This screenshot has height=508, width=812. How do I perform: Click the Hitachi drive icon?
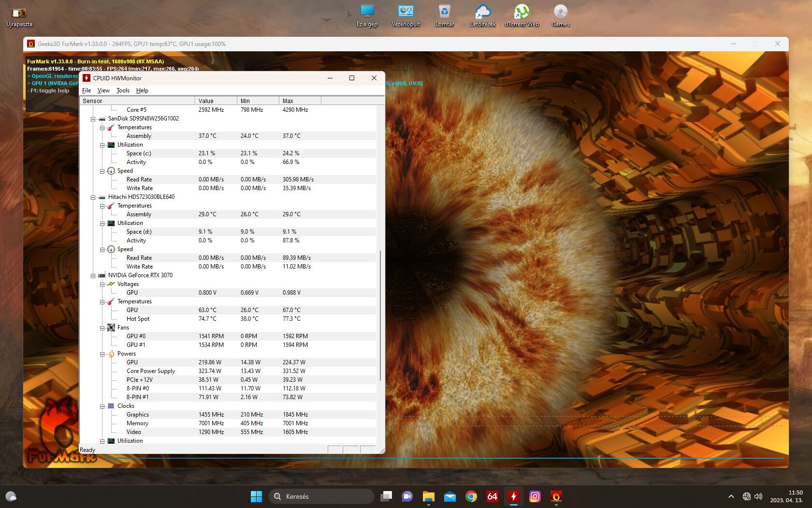101,197
